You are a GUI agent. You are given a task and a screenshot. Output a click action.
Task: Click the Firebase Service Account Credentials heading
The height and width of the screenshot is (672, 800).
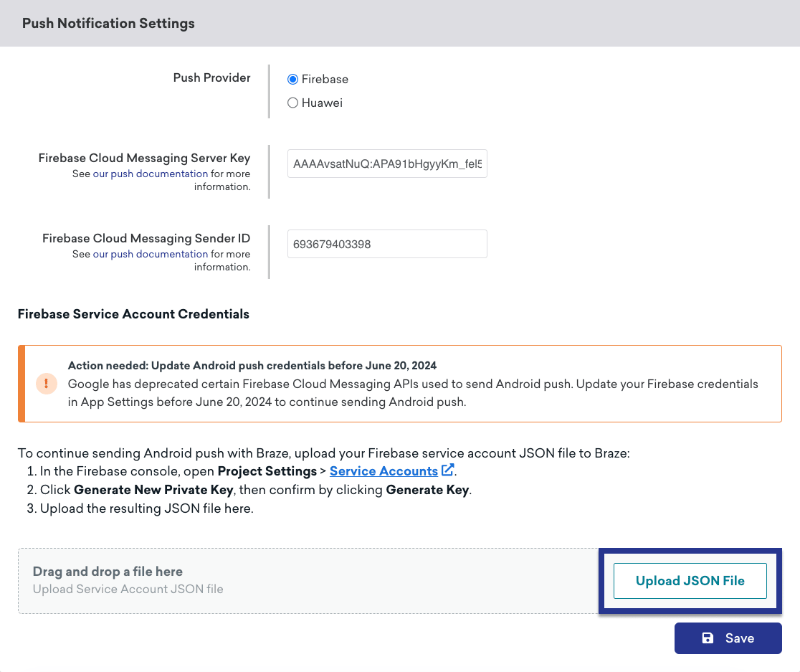(x=133, y=314)
